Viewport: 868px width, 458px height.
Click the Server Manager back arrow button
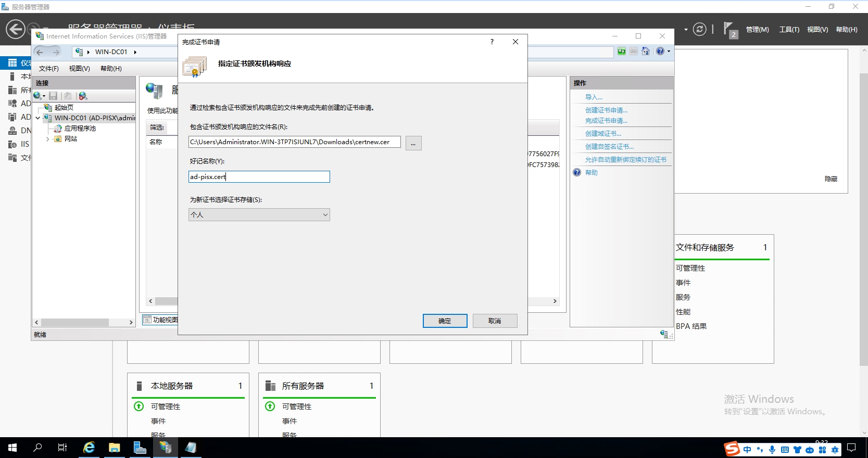[x=16, y=29]
